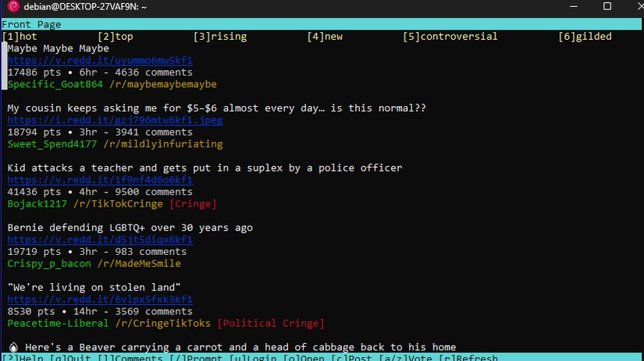Click the flame icon beside the Beaver post
Image resolution: width=644 pixels, height=361 pixels.
(13, 348)
